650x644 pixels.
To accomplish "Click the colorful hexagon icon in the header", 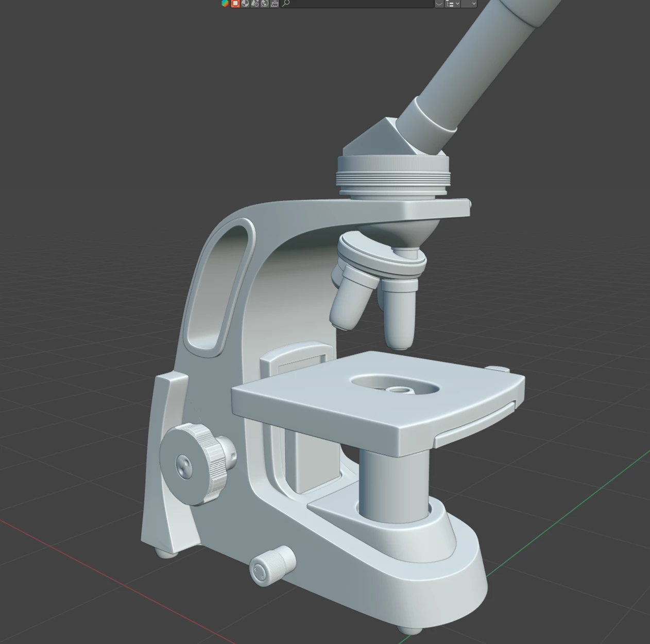I will [x=225, y=3].
